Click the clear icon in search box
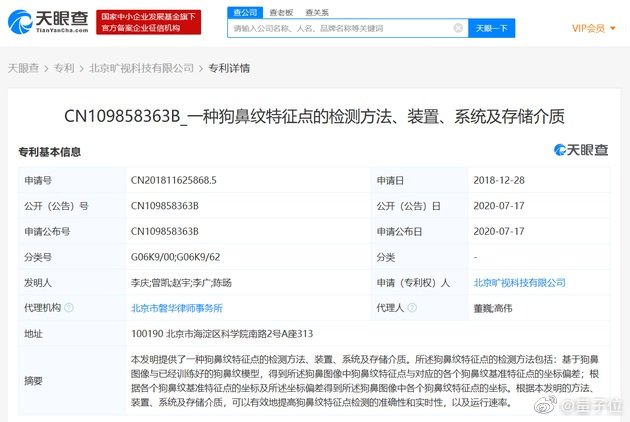Screen dimensions: 630x422 click(x=458, y=29)
